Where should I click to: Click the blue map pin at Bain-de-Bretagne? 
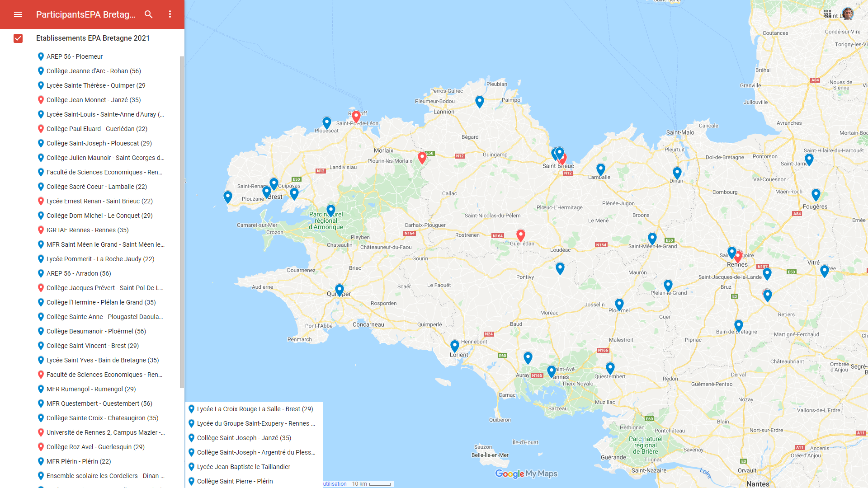(739, 326)
